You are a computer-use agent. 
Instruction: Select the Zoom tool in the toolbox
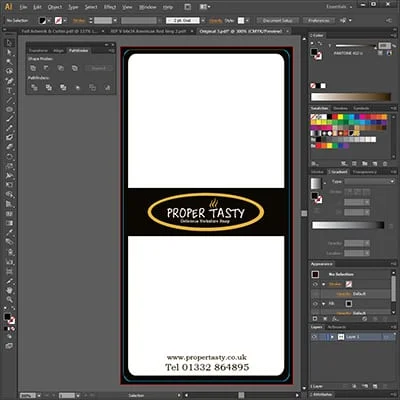click(9, 300)
